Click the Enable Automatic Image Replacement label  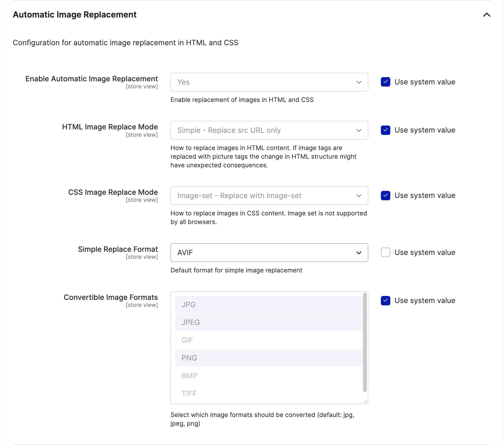[91, 79]
